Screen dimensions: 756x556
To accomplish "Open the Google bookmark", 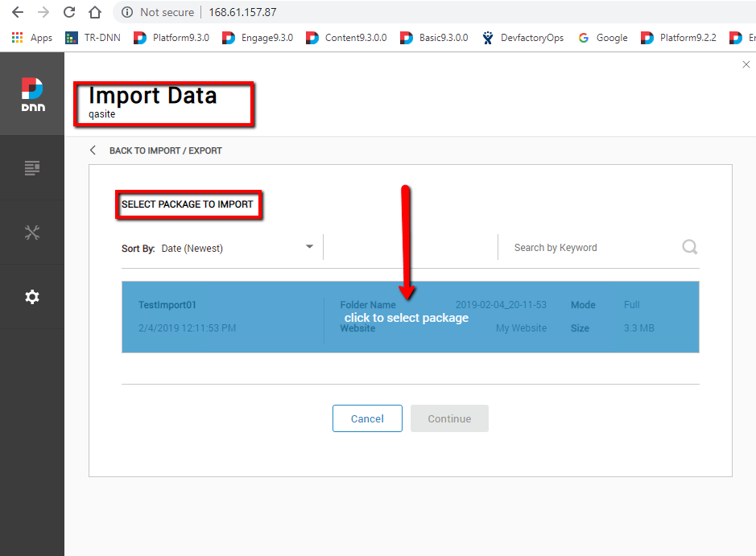I will [603, 37].
